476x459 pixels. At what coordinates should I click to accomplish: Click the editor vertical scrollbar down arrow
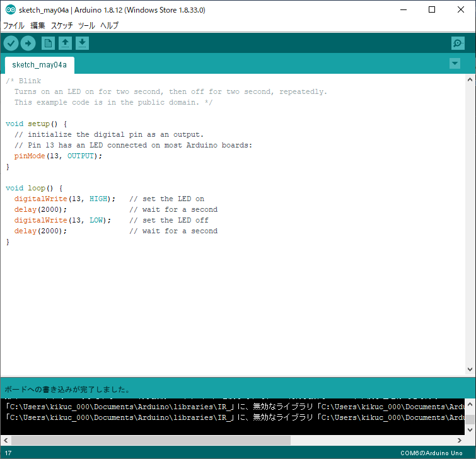click(470, 369)
